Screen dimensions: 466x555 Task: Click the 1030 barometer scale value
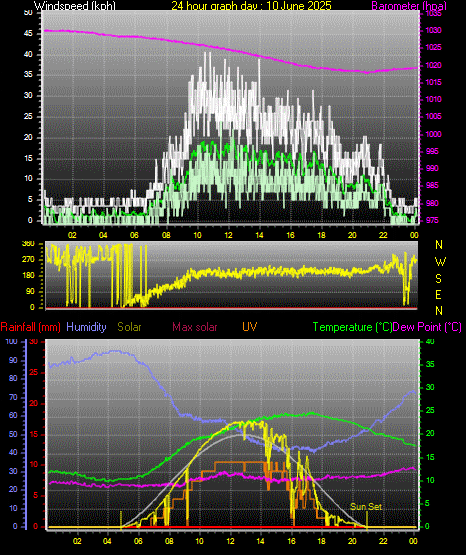[433, 30]
